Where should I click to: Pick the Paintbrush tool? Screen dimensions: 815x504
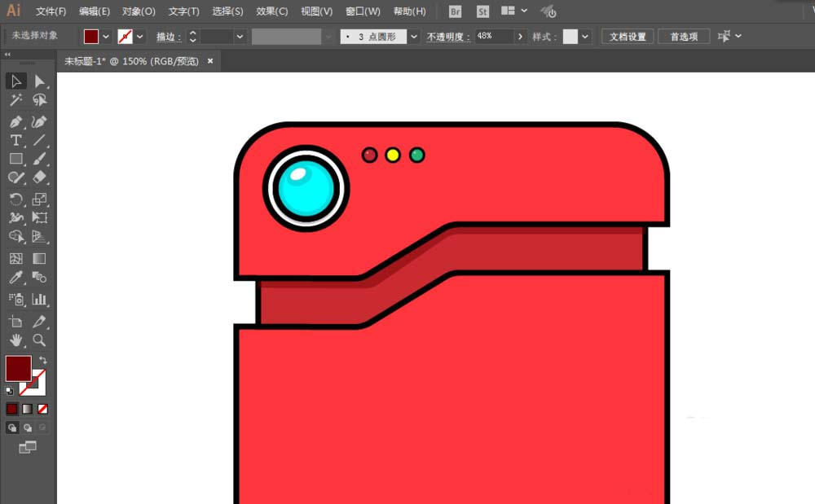pyautogui.click(x=39, y=159)
